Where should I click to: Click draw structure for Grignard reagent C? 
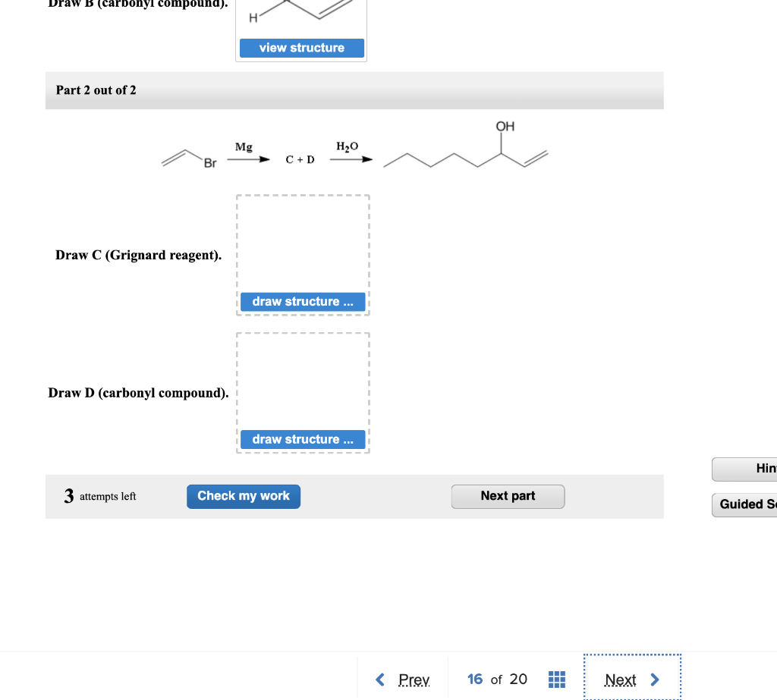[303, 302]
